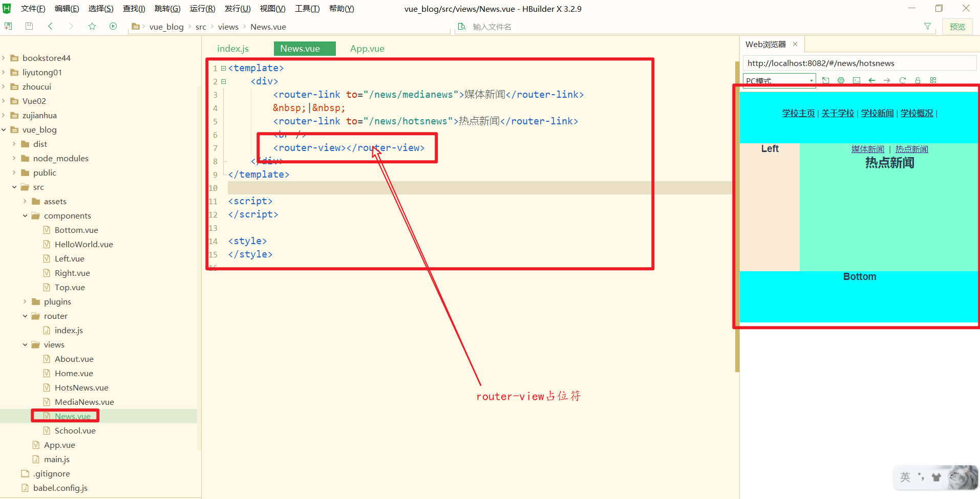Expand the bookstore44 project
The image size is (980, 499).
click(4, 58)
